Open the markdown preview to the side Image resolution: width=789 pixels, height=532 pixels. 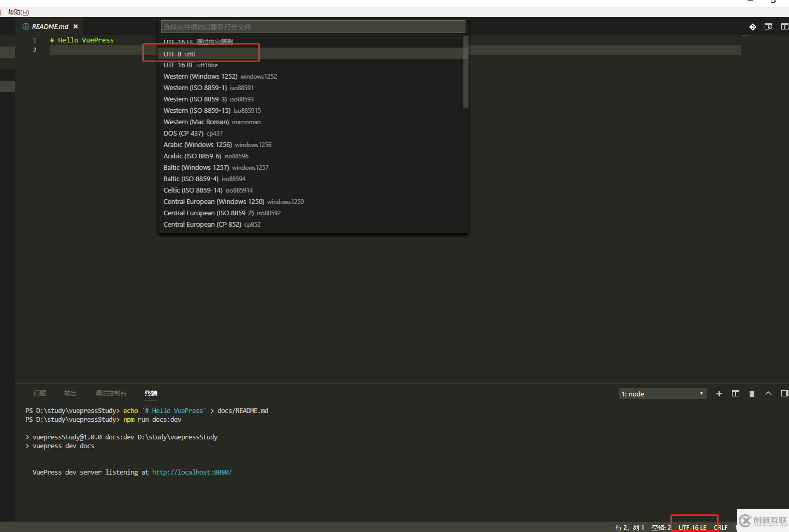tap(768, 26)
